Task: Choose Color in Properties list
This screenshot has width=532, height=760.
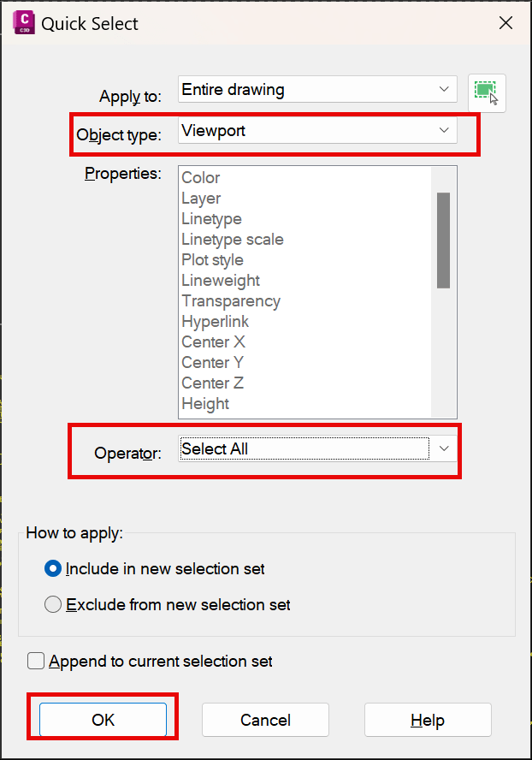Action: pyautogui.click(x=201, y=178)
